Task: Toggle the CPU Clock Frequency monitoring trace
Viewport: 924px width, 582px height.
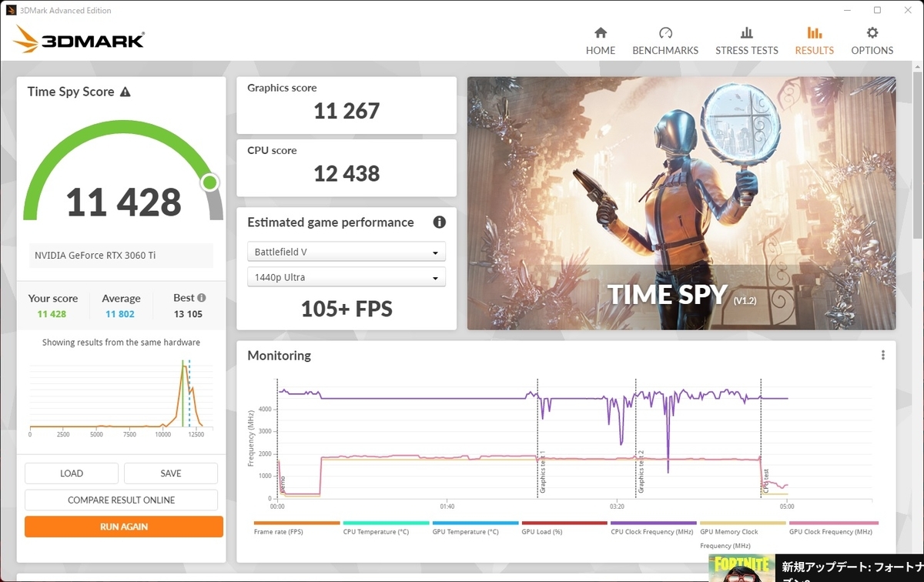Action: click(652, 531)
